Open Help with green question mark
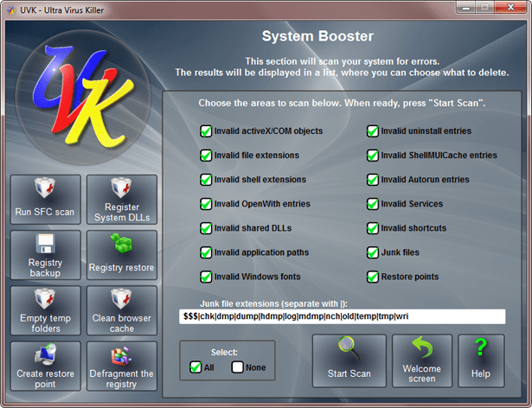 click(481, 360)
